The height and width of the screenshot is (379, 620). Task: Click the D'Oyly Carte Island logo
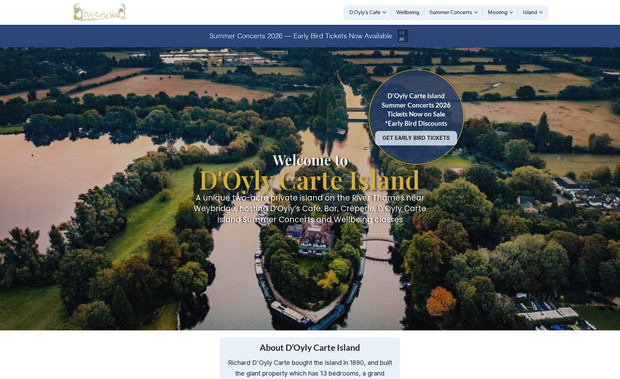point(99,12)
